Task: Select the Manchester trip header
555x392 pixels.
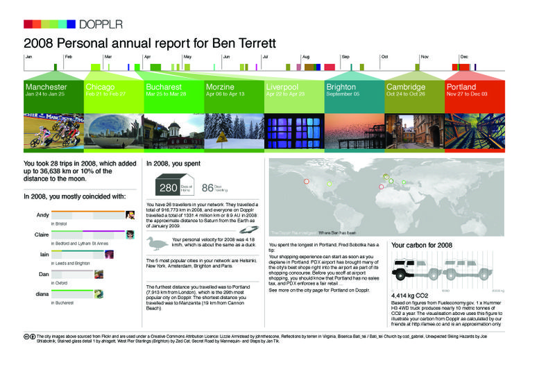Action: pos(53,91)
